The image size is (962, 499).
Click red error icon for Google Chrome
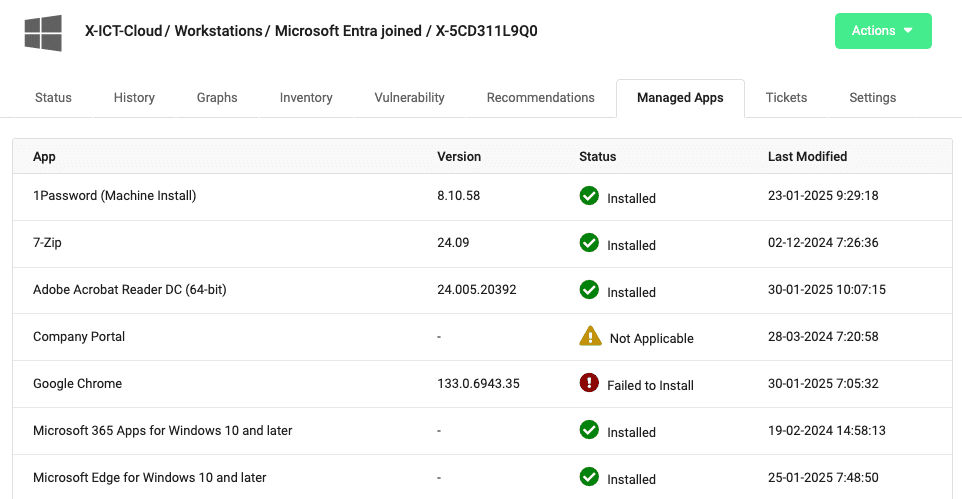[589, 383]
